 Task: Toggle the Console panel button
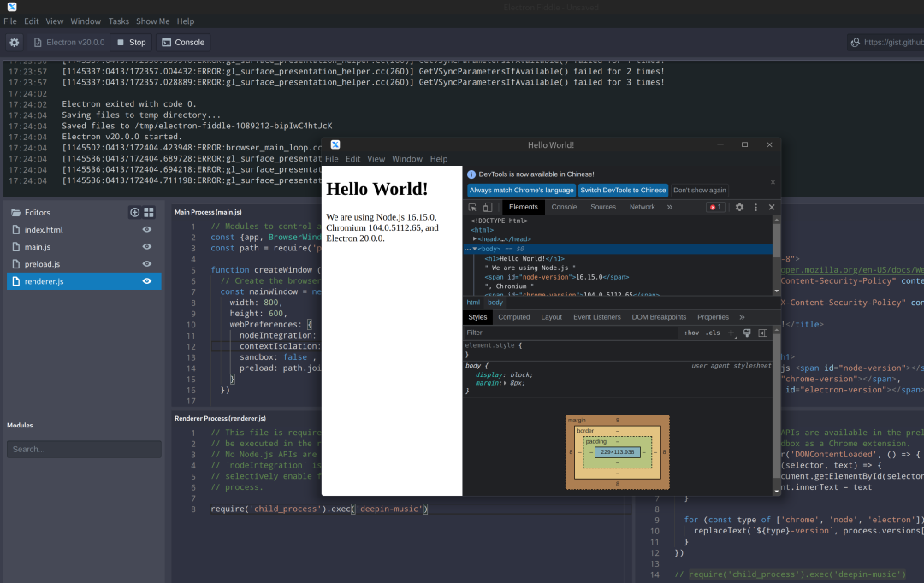click(183, 43)
